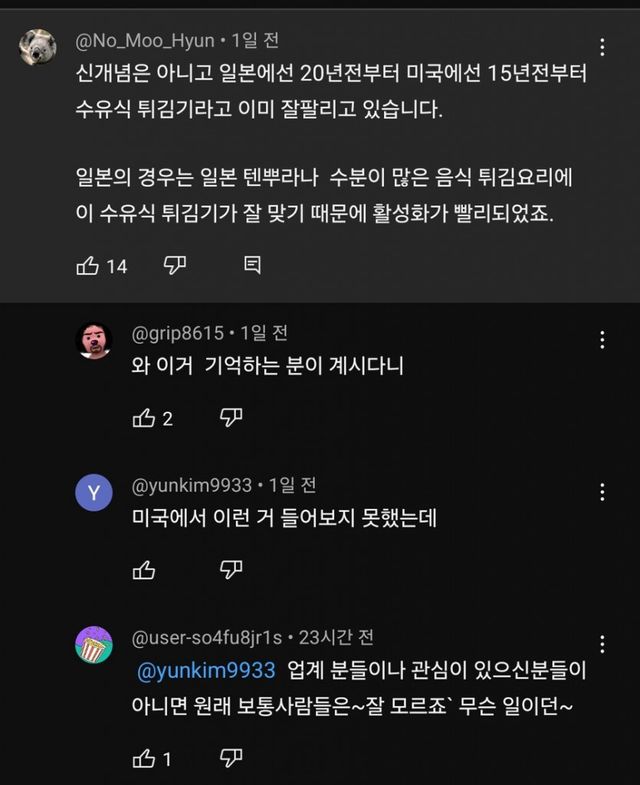Click the popcorn avatar of @user-so4fu8jr1s
The image size is (640, 785).
94,644
